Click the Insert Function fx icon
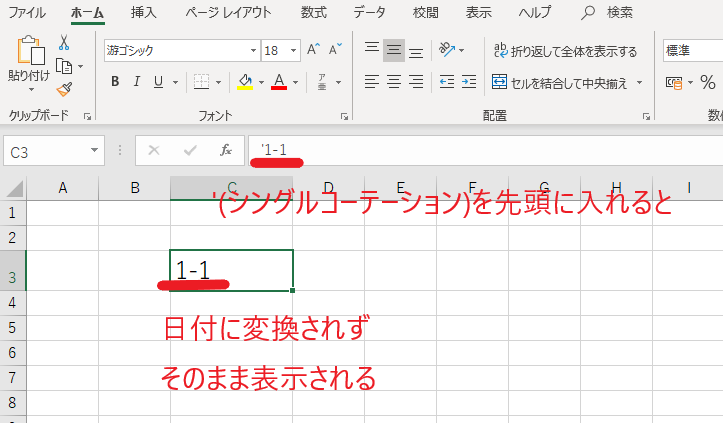Viewport: 723px width, 423px height. point(226,150)
